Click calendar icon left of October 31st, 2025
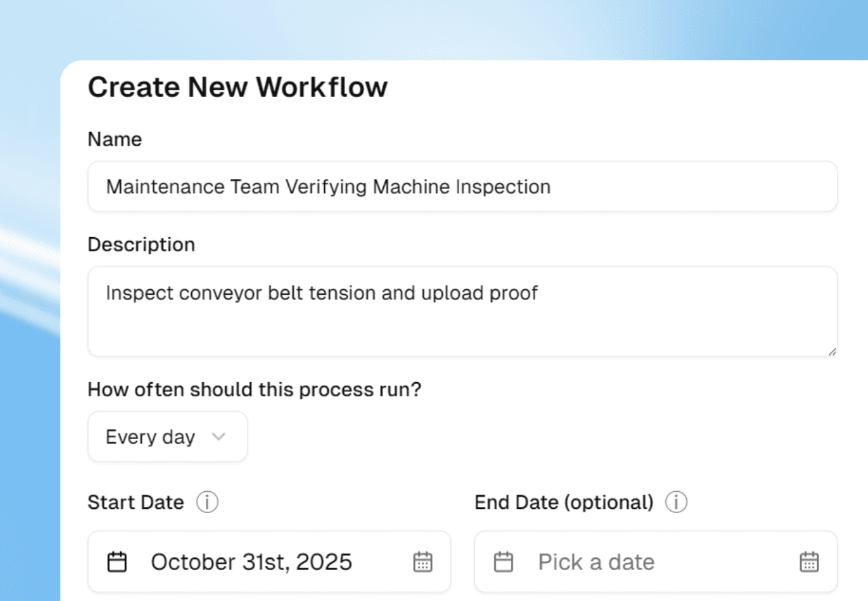The height and width of the screenshot is (601, 868). [117, 562]
